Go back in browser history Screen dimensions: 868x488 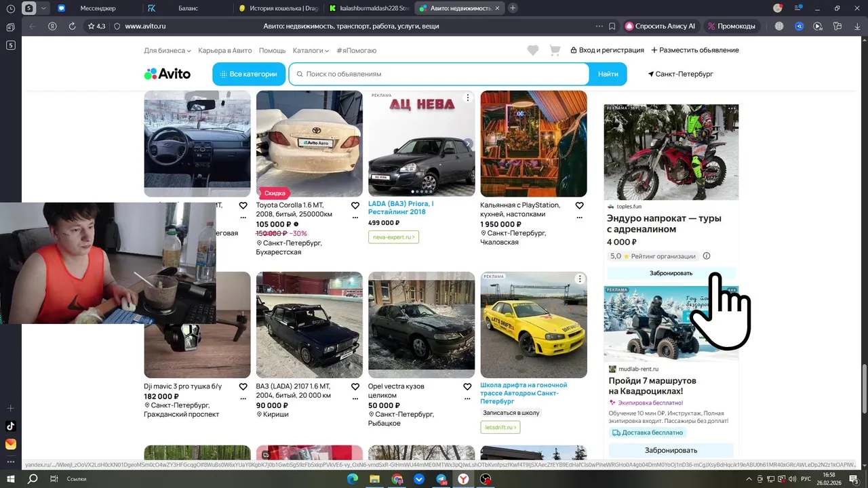[32, 26]
